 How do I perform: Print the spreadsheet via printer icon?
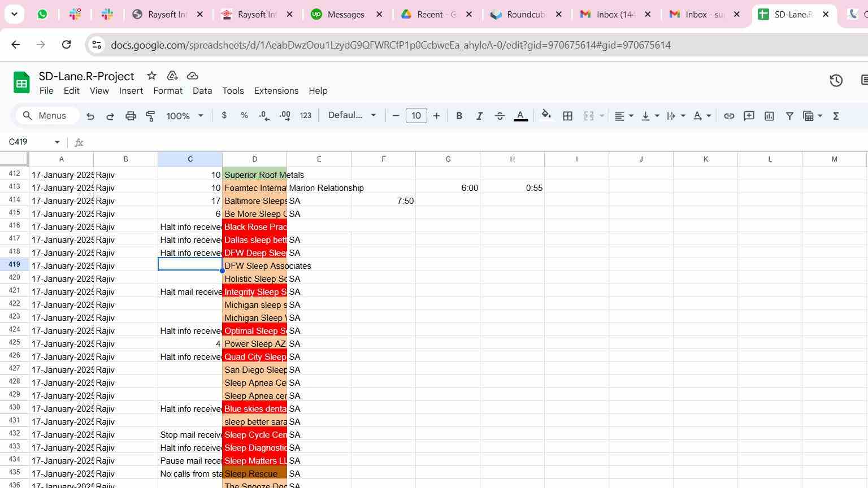point(131,116)
